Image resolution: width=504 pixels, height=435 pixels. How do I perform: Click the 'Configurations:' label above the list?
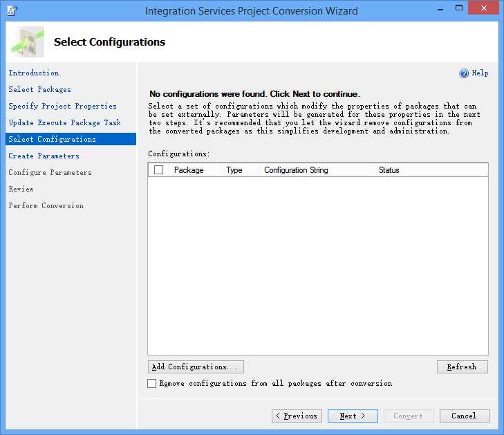click(178, 154)
